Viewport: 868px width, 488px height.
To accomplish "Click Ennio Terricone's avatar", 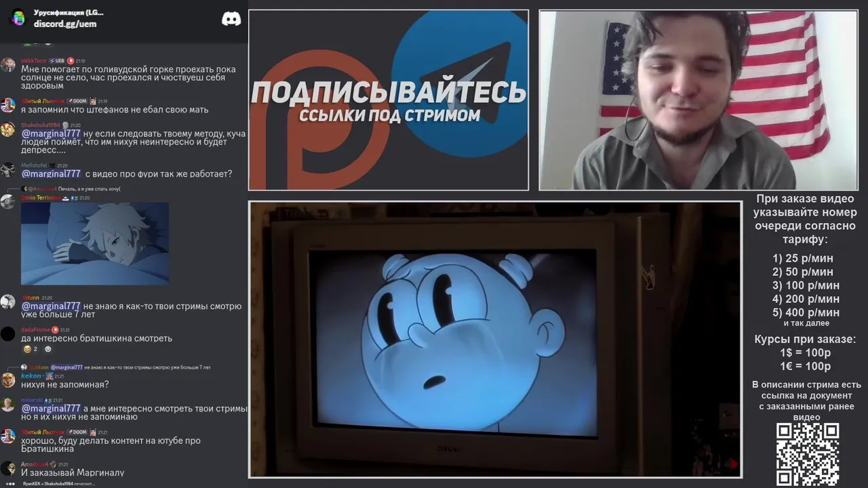I will pyautogui.click(x=7, y=201).
